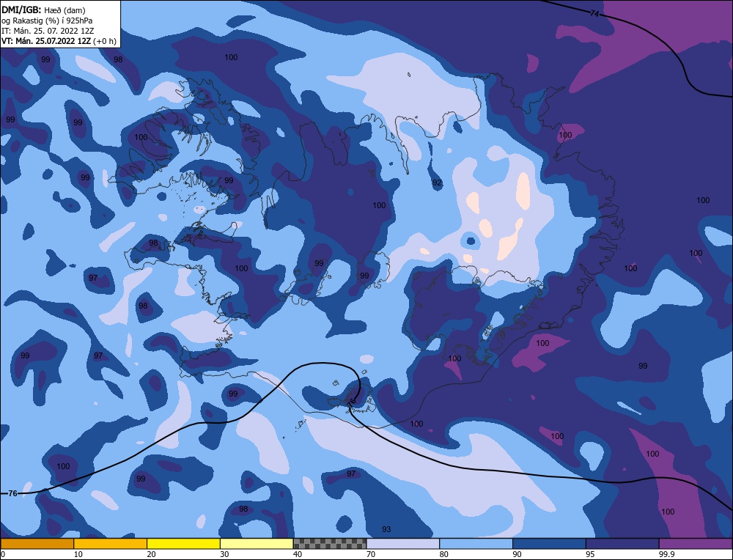Click the 'VT: Mán. 25.07.2022 12Z (+0 h)' line
This screenshot has width=733, height=560.
click(x=59, y=41)
